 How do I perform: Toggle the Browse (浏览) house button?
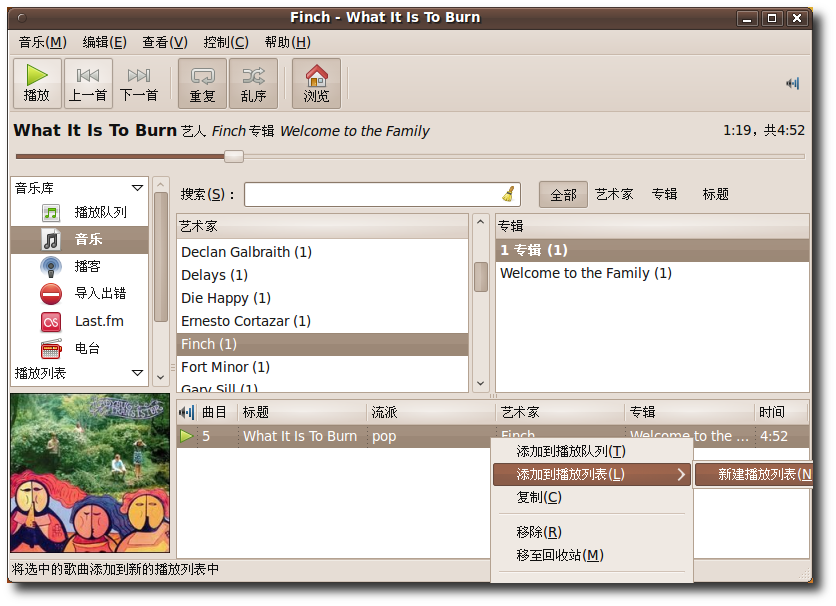316,84
